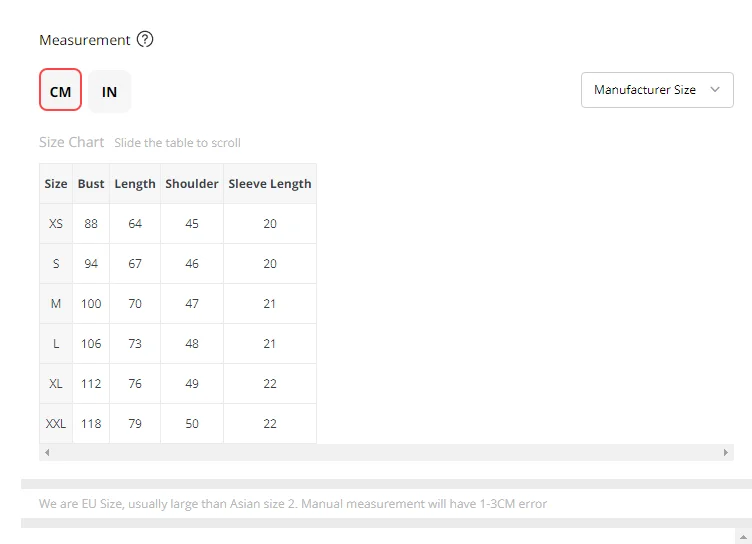Click the right scroll arrow of table
The image size is (752, 544).
tap(726, 453)
